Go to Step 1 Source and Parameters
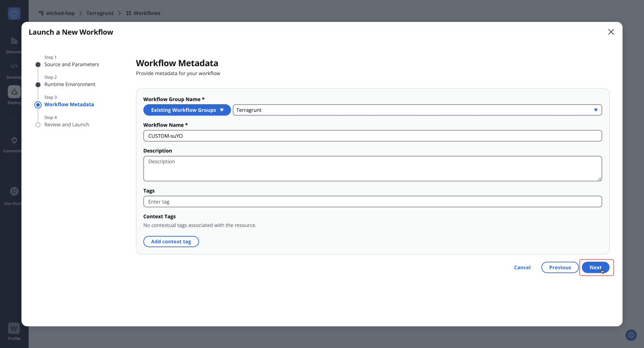Viewport: 644px width, 348px height. [72, 64]
